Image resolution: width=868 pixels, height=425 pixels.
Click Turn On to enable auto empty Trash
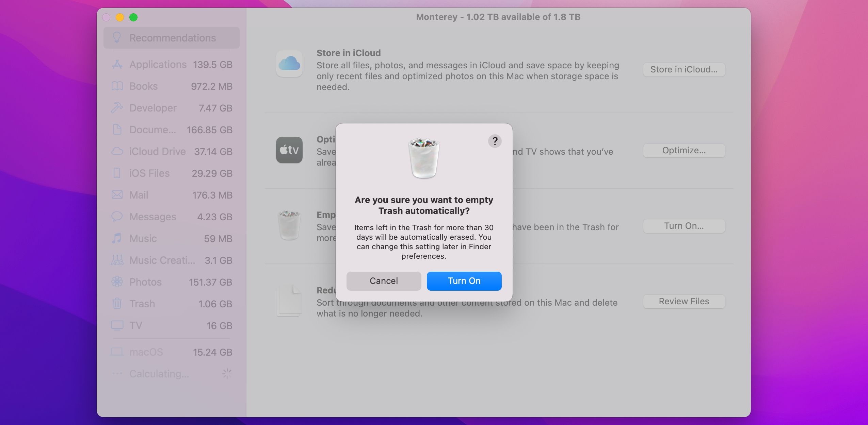pos(464,281)
